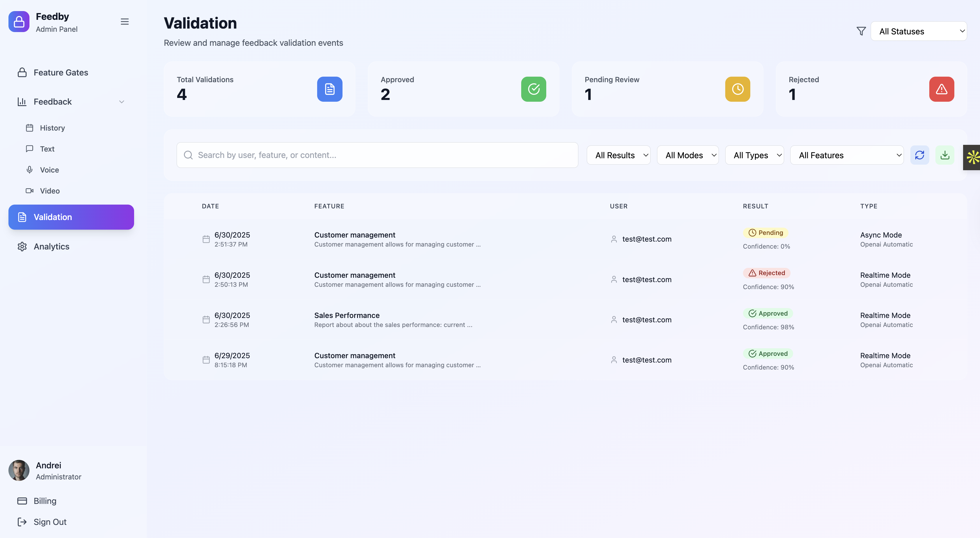Viewport: 980px width, 538px height.
Task: Click the Sign Out link
Action: click(50, 522)
